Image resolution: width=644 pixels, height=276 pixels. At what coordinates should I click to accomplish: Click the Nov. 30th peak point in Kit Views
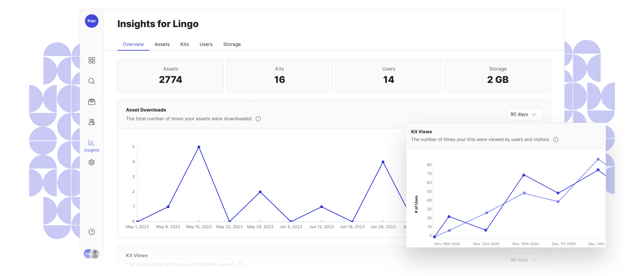coord(524,175)
